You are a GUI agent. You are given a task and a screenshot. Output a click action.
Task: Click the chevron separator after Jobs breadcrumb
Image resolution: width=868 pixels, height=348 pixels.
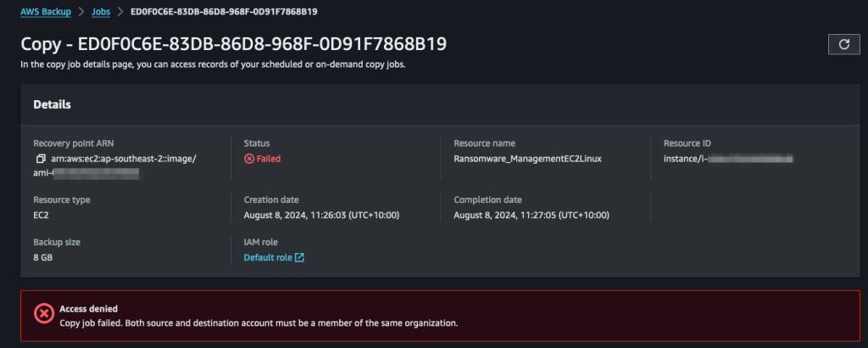click(x=120, y=12)
